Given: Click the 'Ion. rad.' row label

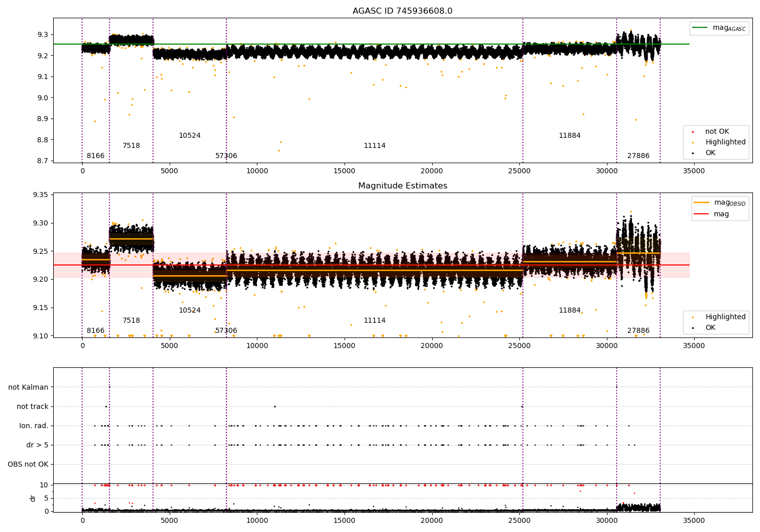Looking at the screenshot, I should 34,426.
